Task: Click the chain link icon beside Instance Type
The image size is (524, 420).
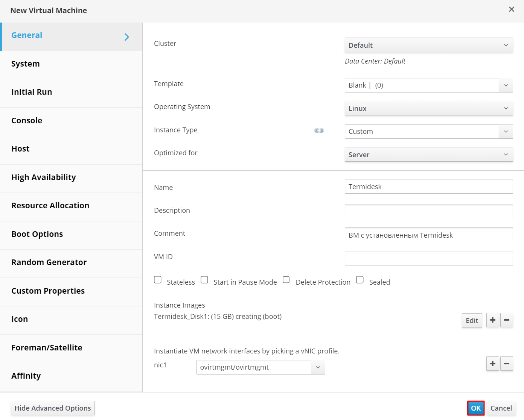Action: tap(319, 130)
